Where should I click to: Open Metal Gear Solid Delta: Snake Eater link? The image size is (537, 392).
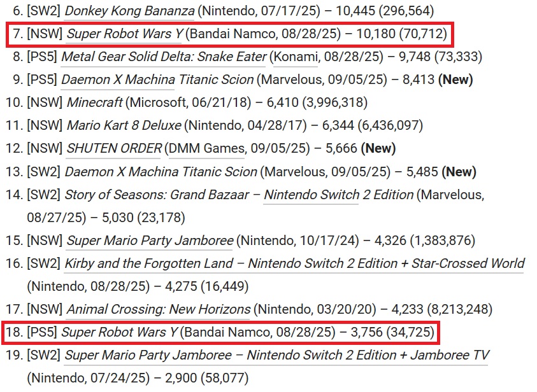point(164,57)
